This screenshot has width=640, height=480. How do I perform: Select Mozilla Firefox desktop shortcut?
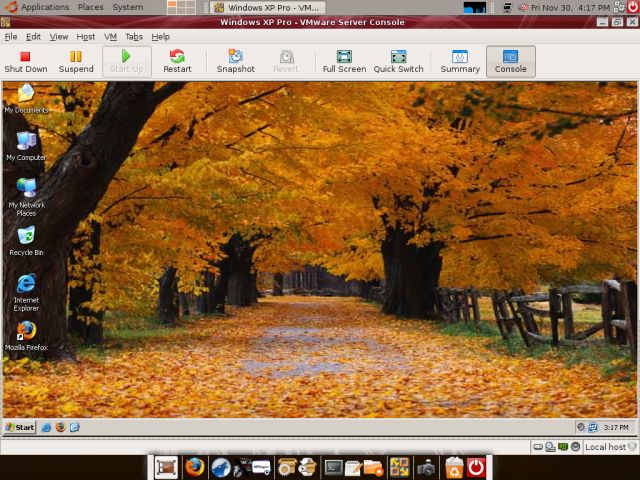[26, 336]
